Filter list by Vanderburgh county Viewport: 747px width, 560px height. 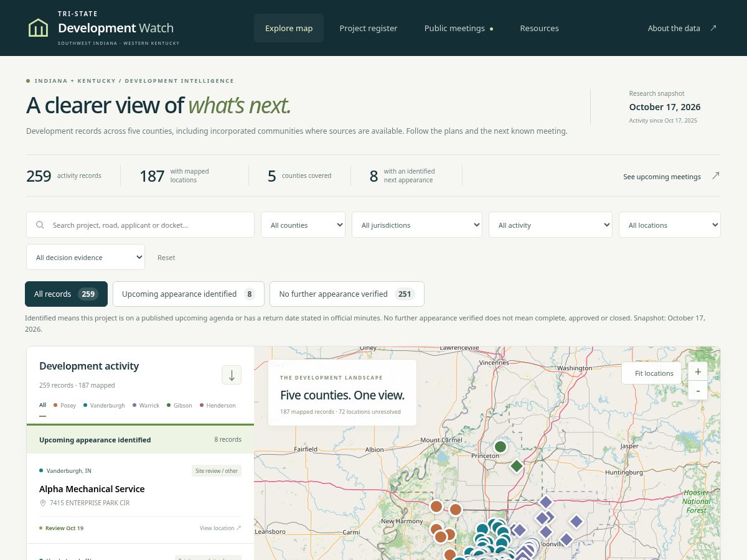(104, 405)
